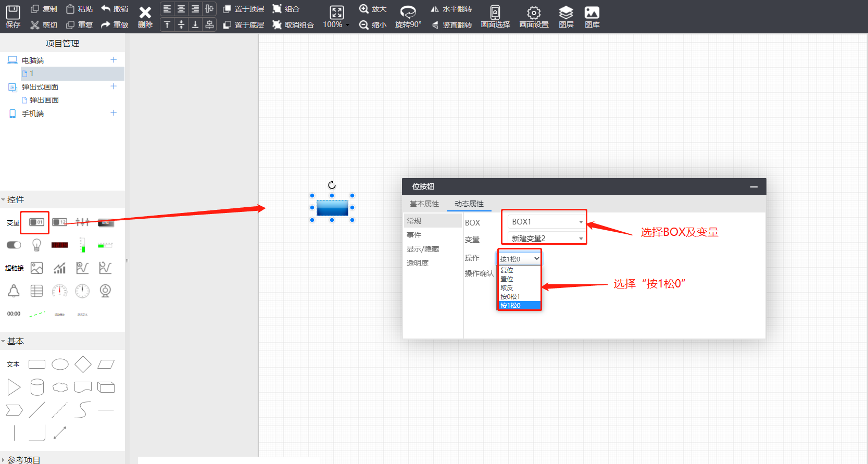
Task: Undo the last action with 撤销
Action: tap(115, 9)
